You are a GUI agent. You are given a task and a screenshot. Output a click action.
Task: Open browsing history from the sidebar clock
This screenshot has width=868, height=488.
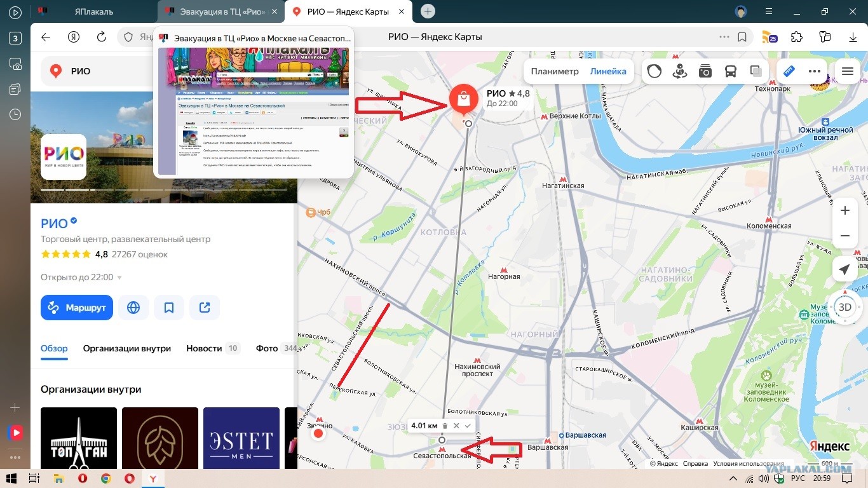point(15,114)
